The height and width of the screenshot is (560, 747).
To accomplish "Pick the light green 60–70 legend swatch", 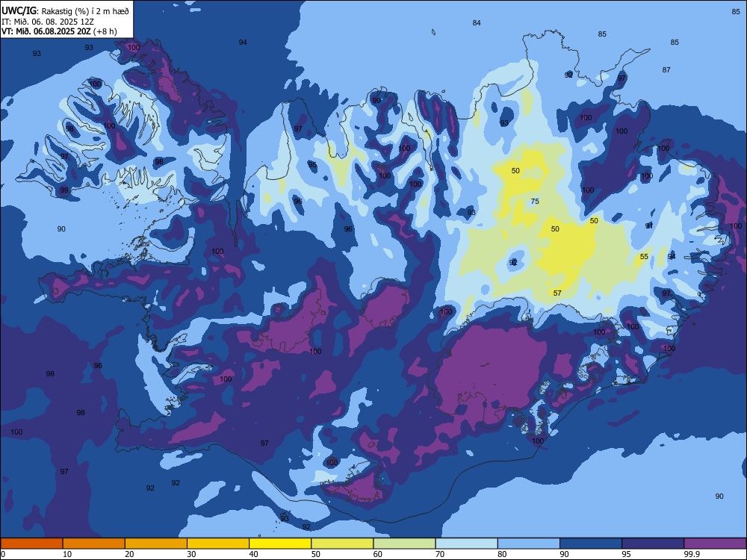I will pos(404,544).
